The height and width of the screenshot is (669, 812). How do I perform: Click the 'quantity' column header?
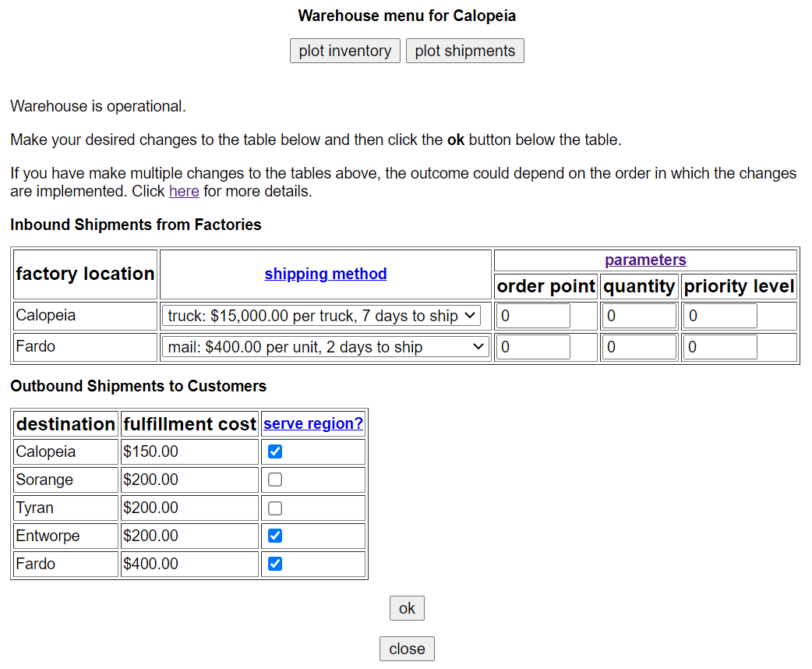[639, 286]
